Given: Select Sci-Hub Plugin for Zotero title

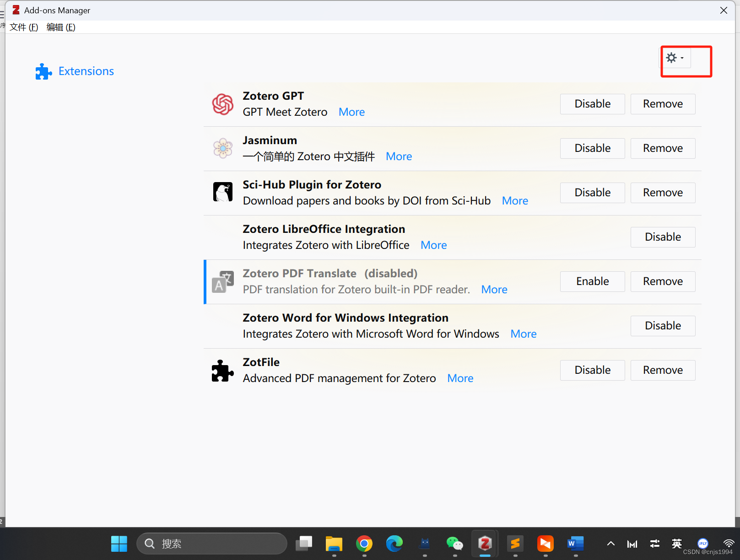Looking at the screenshot, I should [312, 185].
